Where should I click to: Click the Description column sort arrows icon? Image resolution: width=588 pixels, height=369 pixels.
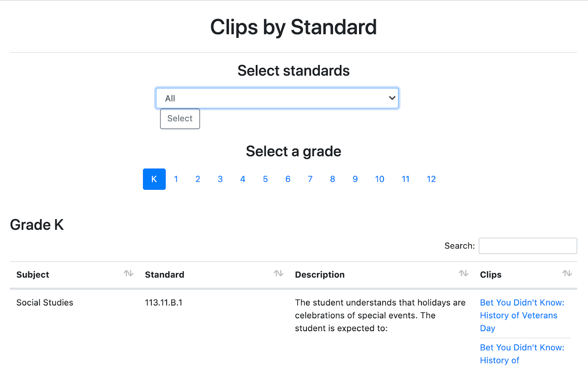(x=463, y=274)
